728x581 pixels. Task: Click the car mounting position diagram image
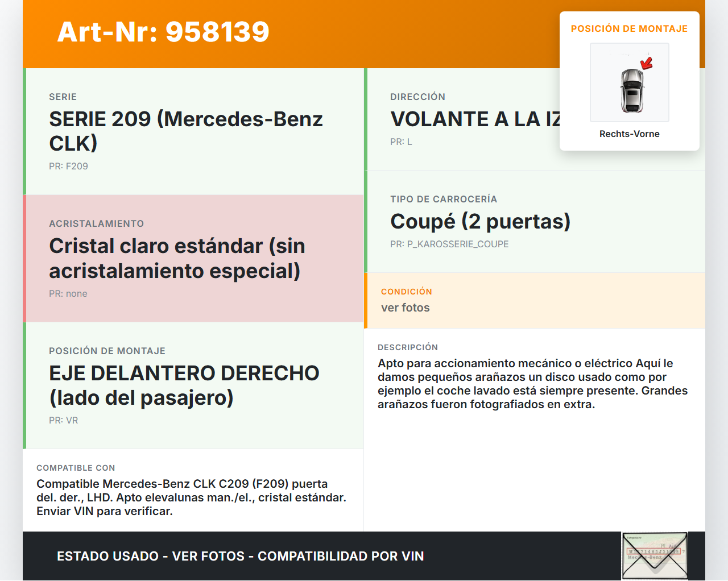click(x=630, y=82)
